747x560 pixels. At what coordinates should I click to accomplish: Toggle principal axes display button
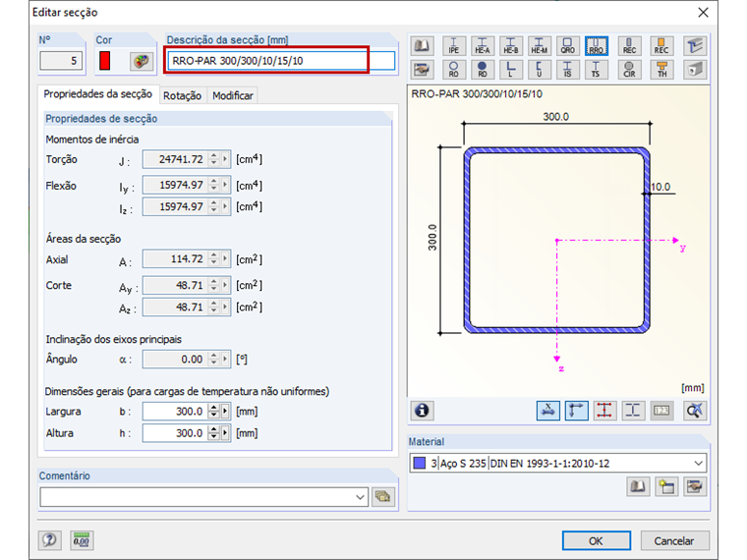(x=576, y=411)
